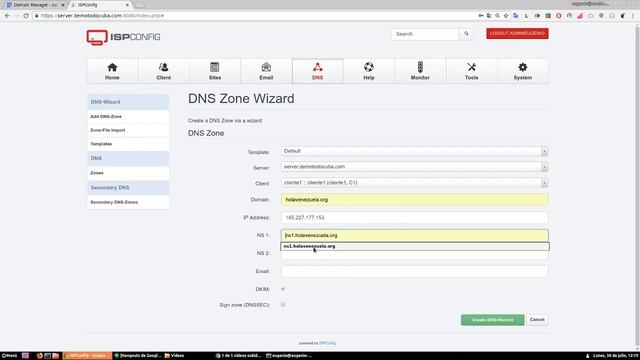
Task: Click the NS 1 input field
Action: click(415, 236)
